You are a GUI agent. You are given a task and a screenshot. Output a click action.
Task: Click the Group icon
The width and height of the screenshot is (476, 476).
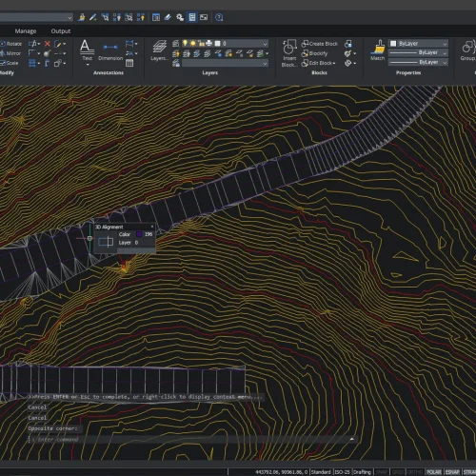click(467, 47)
